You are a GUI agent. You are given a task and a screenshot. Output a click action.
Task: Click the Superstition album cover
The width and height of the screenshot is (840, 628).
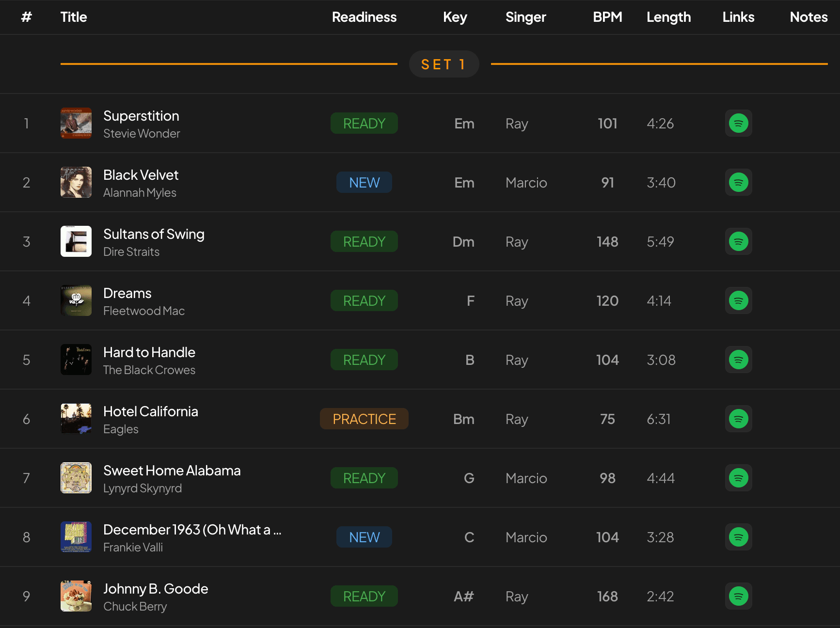pos(76,123)
